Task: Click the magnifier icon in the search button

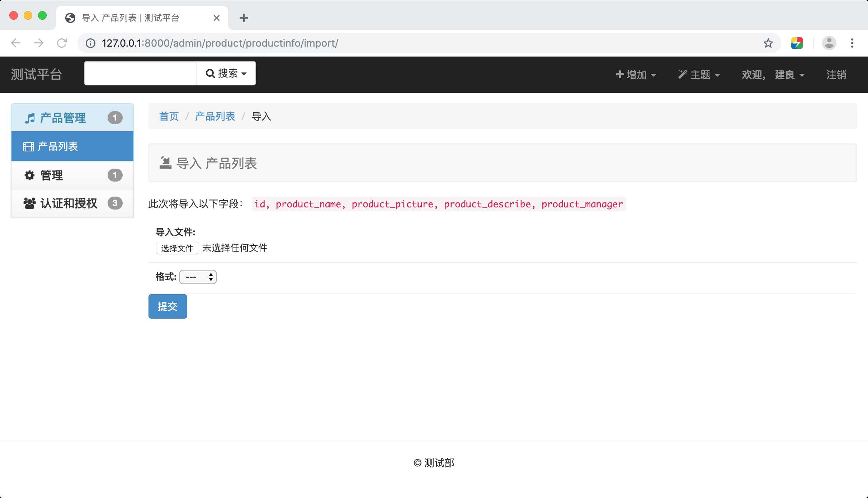Action: [210, 74]
